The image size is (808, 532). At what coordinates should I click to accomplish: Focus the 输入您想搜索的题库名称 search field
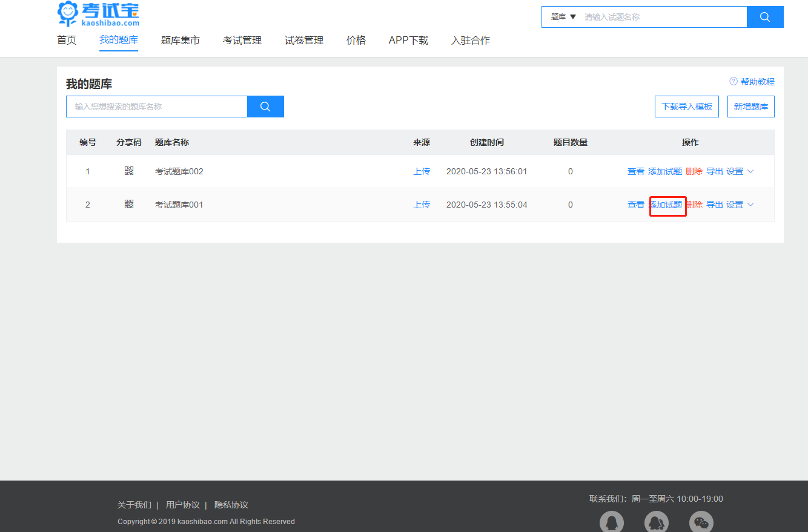click(x=157, y=107)
